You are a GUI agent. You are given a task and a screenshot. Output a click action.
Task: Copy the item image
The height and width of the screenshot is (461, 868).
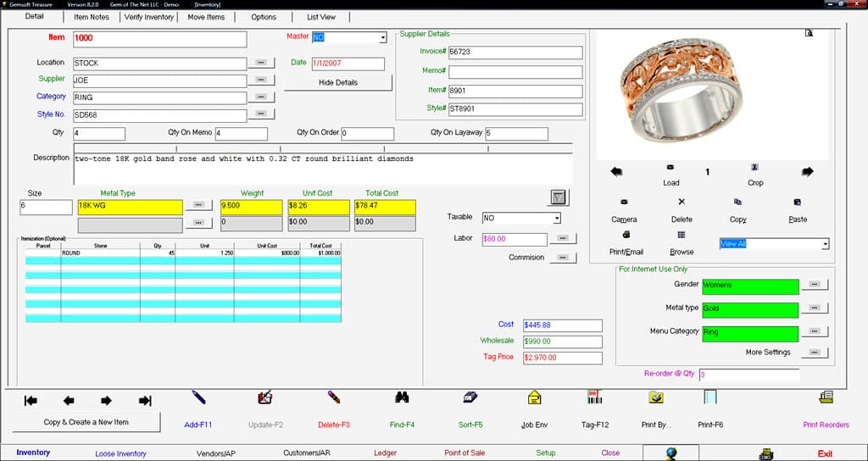pyautogui.click(x=738, y=202)
